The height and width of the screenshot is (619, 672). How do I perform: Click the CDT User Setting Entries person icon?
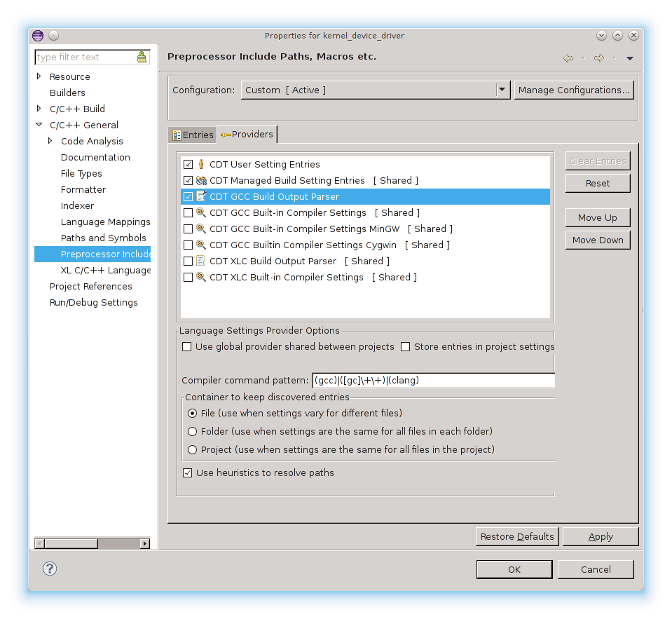coord(201,164)
